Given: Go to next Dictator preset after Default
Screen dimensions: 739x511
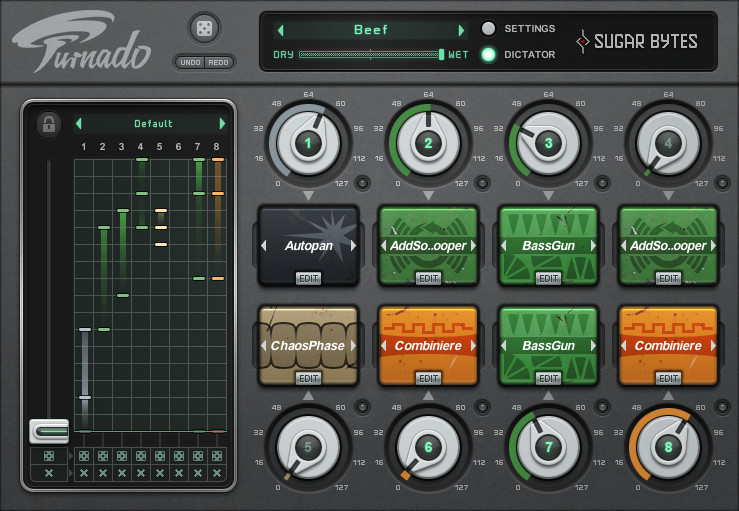Looking at the screenshot, I should click(222, 124).
